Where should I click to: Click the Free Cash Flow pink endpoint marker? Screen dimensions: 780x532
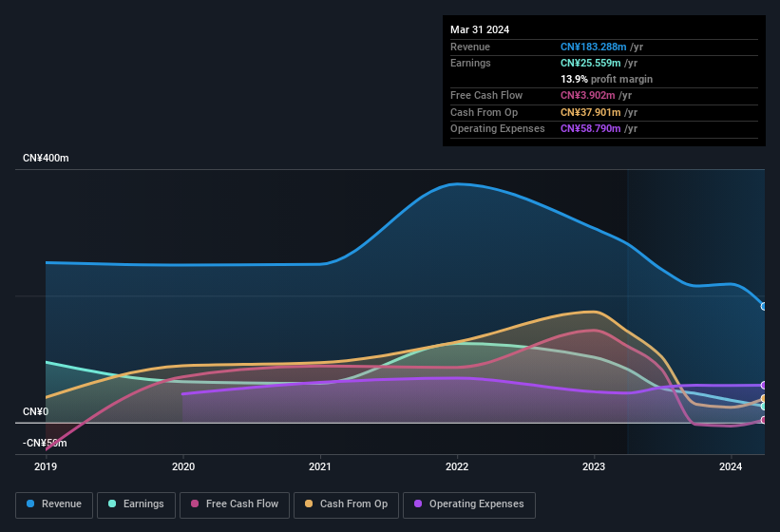[x=764, y=420]
